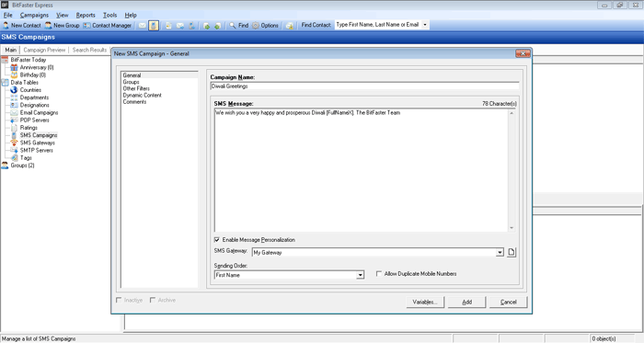Switch to the Campaign Preview tab
Image resolution: width=644 pixels, height=343 pixels.
pos(44,50)
